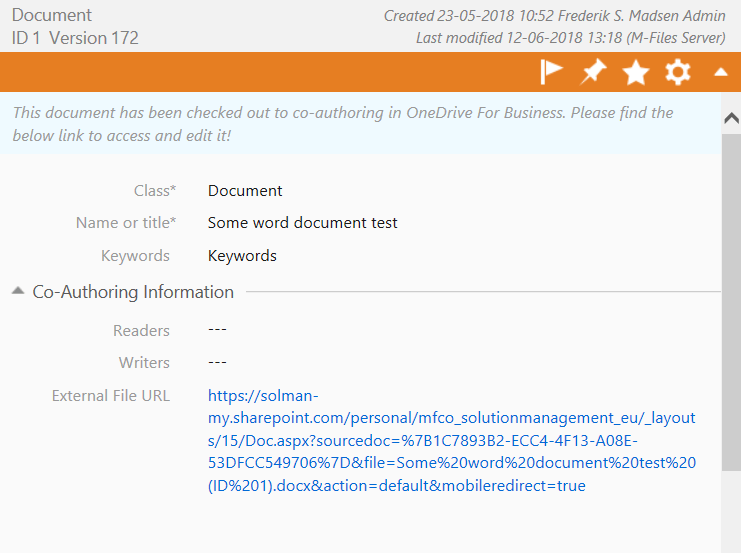Click the External File URL label
Image resolution: width=741 pixels, height=553 pixels.
(x=111, y=396)
